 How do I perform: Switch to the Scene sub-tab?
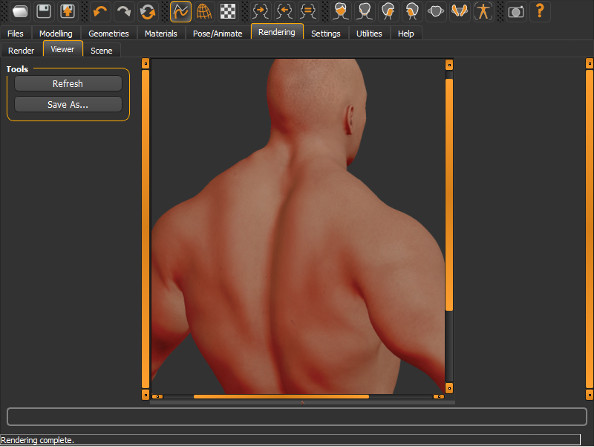(101, 50)
